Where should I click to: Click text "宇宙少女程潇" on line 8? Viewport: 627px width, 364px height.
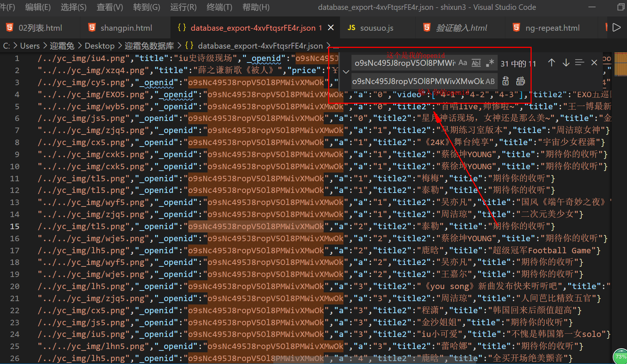[x=569, y=143]
